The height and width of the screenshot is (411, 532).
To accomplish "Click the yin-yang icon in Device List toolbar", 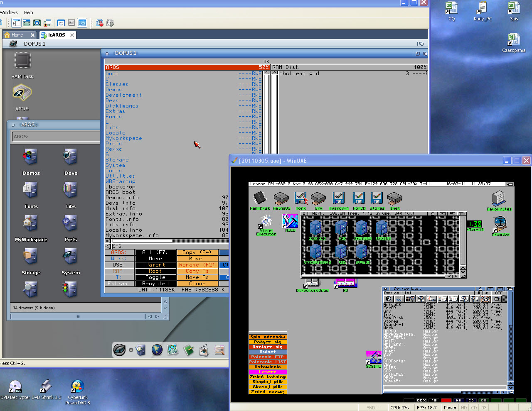I will click(x=389, y=299).
